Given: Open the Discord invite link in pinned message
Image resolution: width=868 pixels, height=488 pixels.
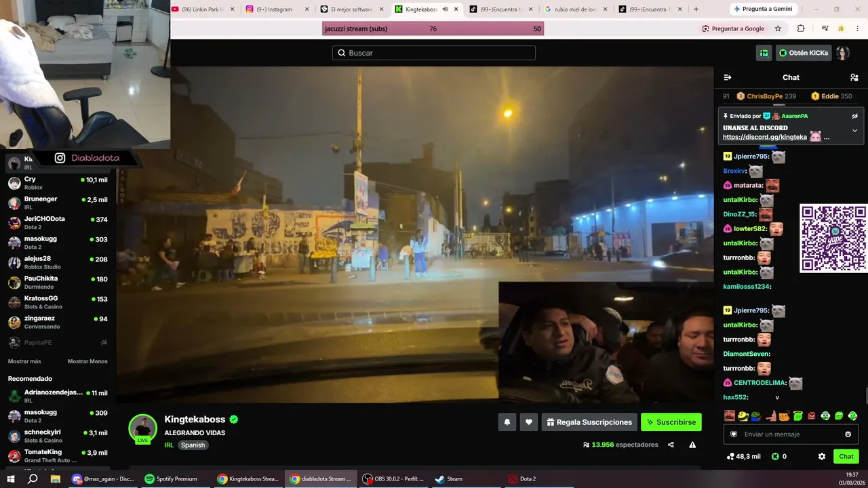Looking at the screenshot, I should tap(765, 137).
